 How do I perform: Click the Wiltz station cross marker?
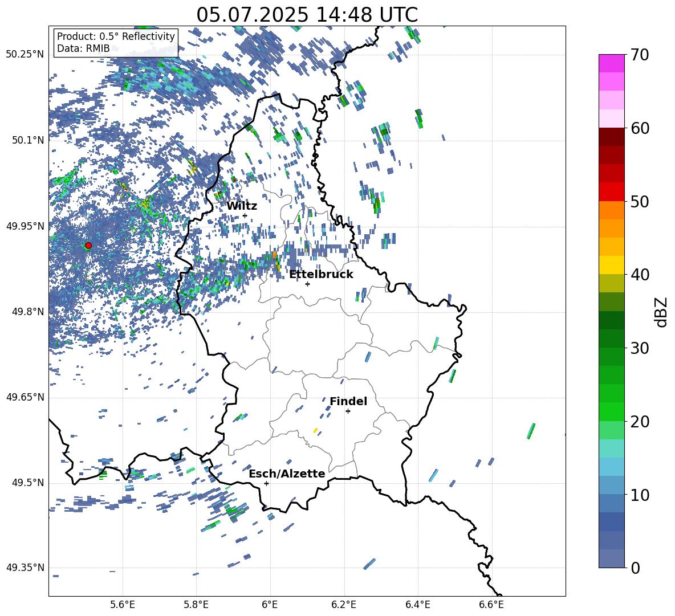[x=245, y=215]
